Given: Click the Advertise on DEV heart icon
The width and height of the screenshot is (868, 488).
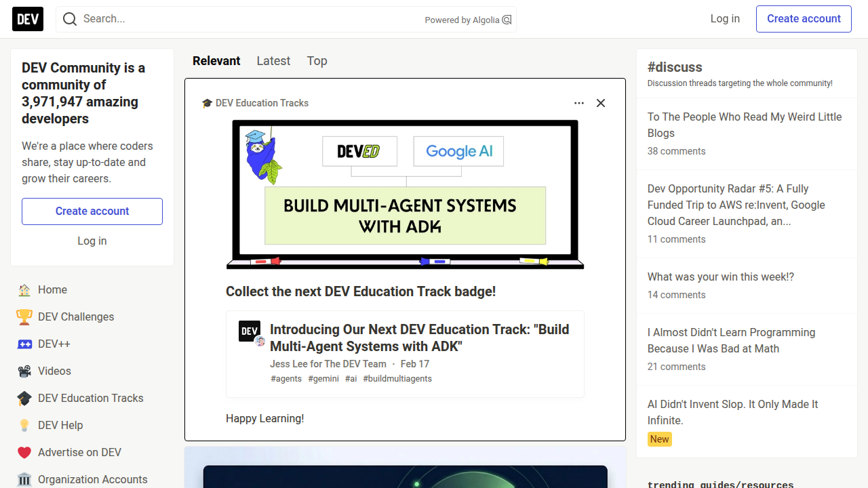Looking at the screenshot, I should click(x=24, y=453).
